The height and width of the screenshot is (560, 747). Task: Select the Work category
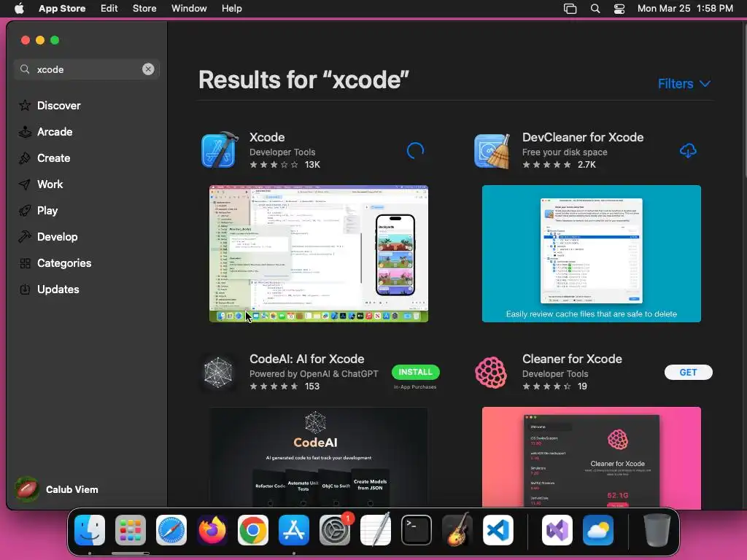tap(41, 184)
